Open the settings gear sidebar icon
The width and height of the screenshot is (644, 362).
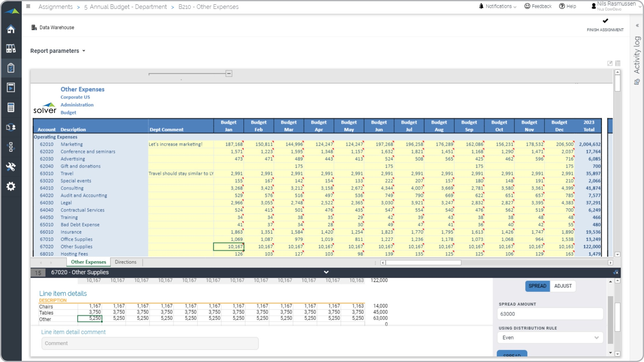click(11, 186)
